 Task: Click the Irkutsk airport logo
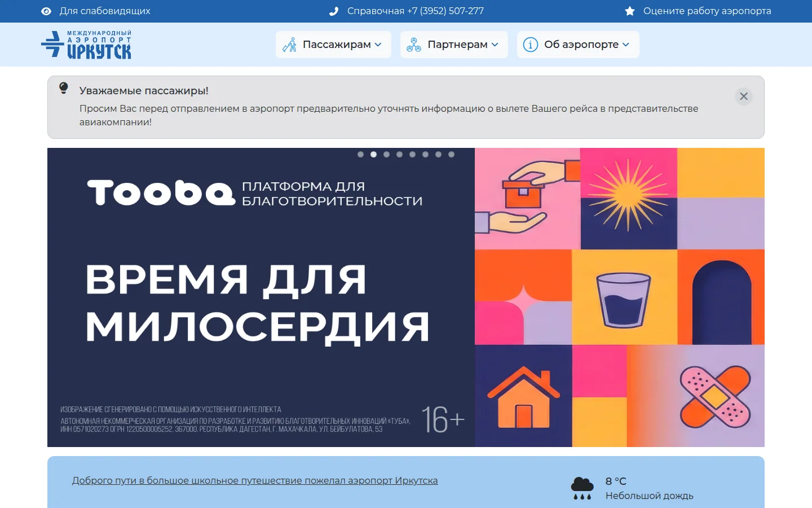[x=86, y=45]
